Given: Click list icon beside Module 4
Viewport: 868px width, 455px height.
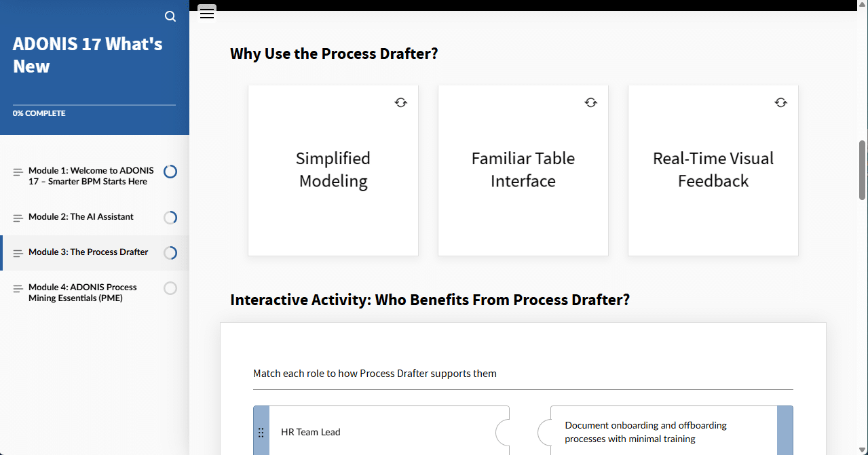Looking at the screenshot, I should pyautogui.click(x=18, y=289).
